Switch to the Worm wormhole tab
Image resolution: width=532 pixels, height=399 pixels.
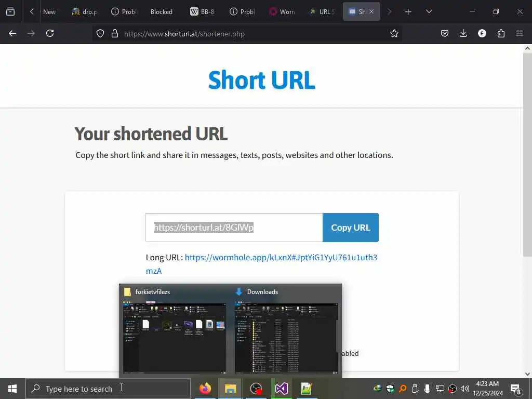click(282, 11)
